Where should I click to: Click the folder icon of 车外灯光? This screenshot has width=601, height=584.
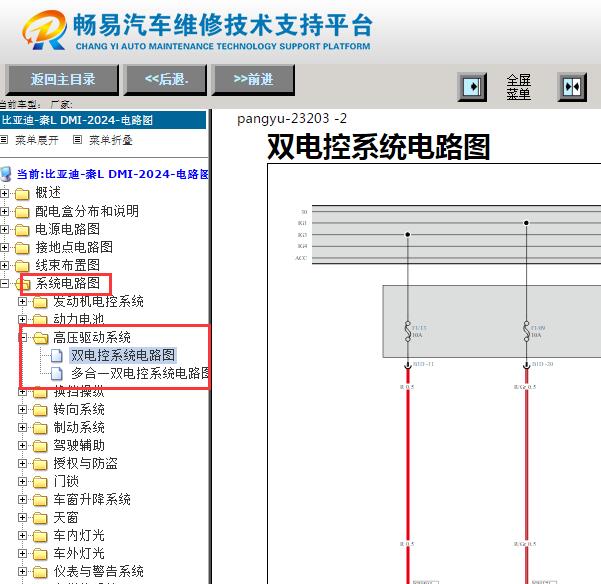pyautogui.click(x=40, y=554)
